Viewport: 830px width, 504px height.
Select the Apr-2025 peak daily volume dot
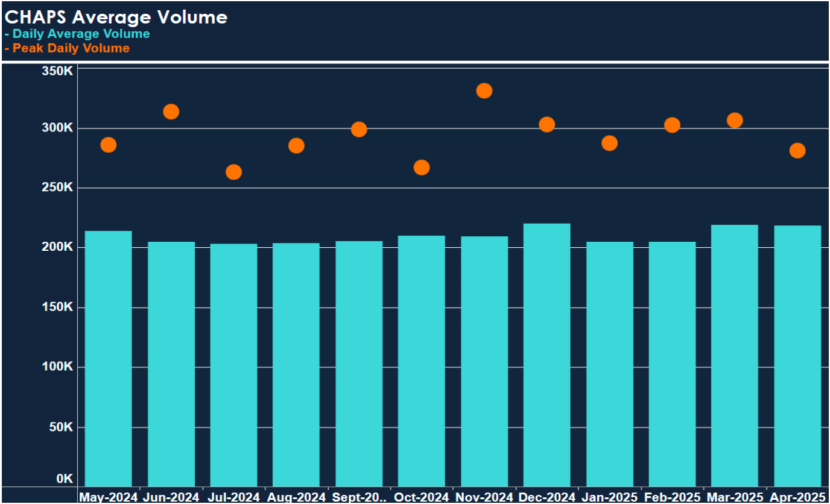tap(797, 150)
